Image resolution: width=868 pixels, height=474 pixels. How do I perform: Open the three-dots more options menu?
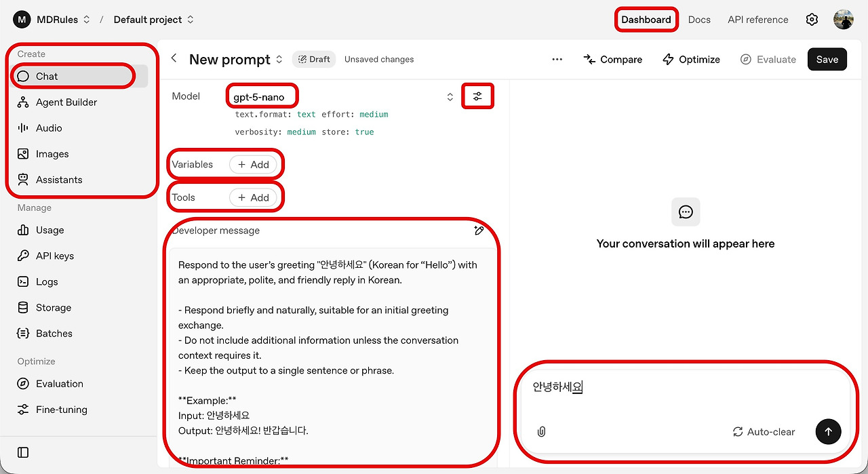coord(557,59)
